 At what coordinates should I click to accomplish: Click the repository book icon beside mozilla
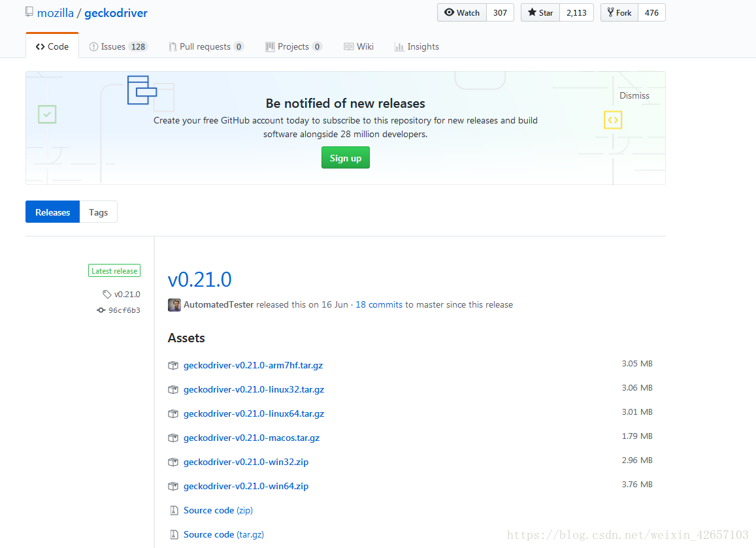[x=29, y=12]
